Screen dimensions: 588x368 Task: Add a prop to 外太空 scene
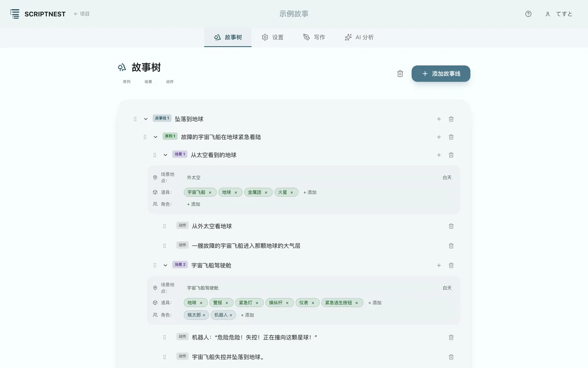(x=310, y=192)
